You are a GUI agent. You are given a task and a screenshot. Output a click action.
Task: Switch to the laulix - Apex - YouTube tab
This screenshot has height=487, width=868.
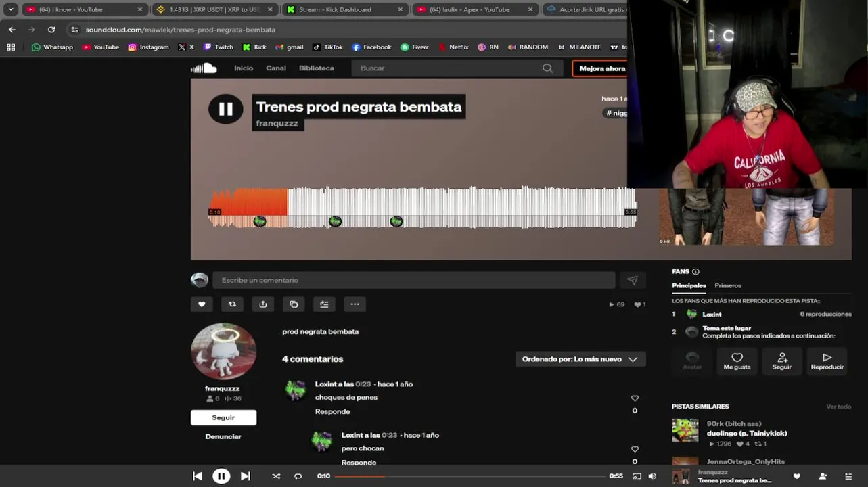[474, 9]
